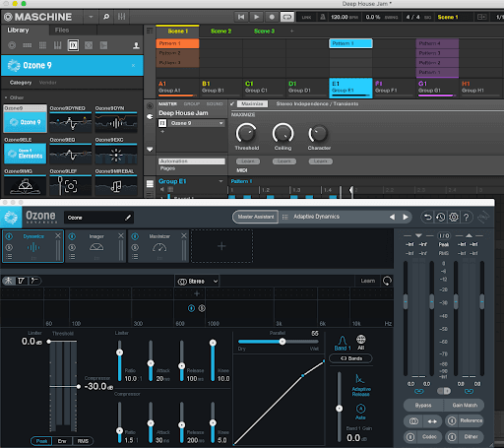Select Band 1 solo icon in spectrum
Viewport: 504px width, 448px height.
click(202, 308)
